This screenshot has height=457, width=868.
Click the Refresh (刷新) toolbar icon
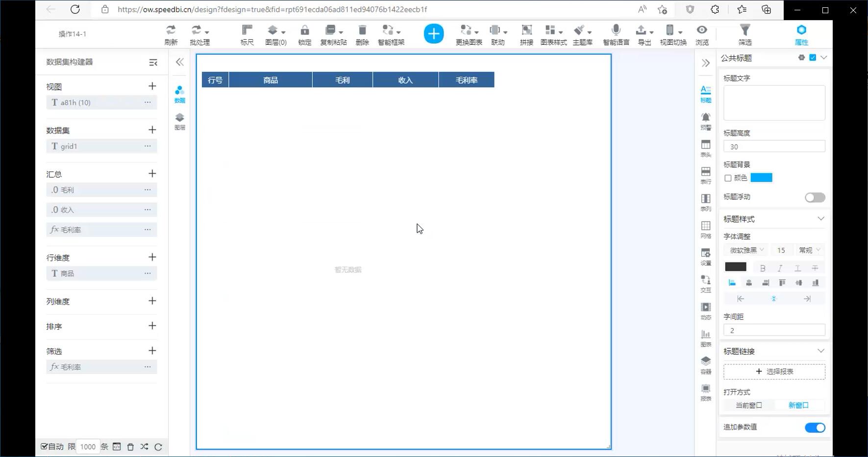[171, 30]
